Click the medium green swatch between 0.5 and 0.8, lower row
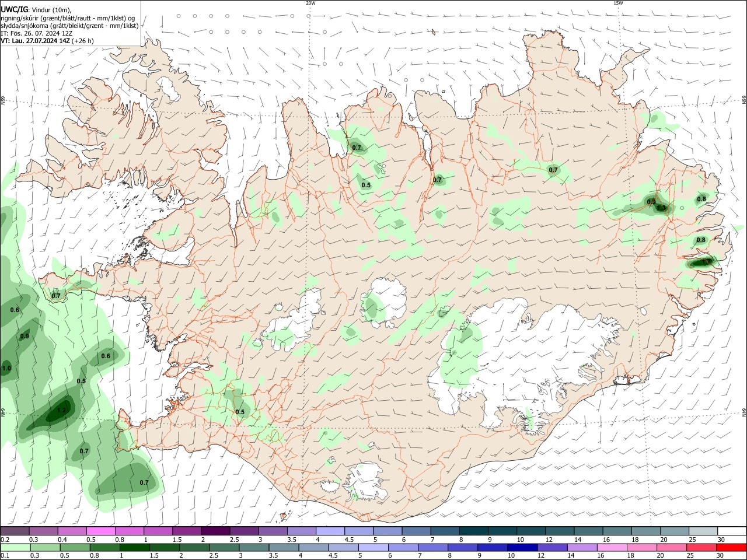The height and width of the screenshot is (560, 747). coord(74,548)
